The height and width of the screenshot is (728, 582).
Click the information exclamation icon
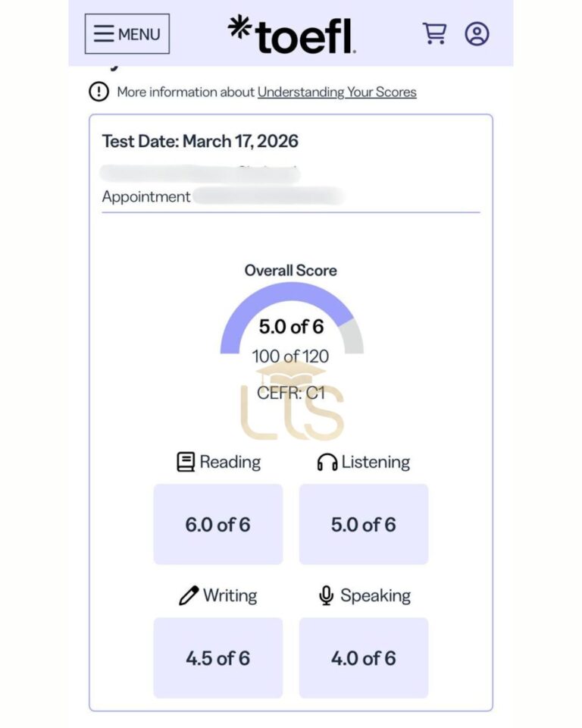(99, 92)
